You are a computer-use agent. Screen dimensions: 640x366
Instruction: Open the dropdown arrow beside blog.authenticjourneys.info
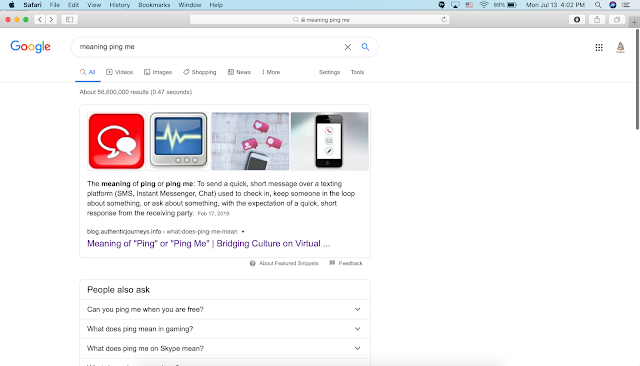(x=243, y=232)
